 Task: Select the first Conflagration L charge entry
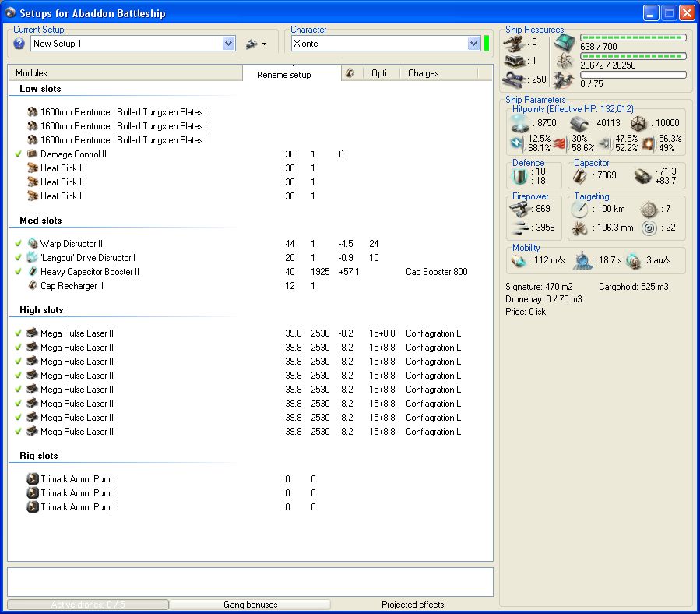click(x=433, y=333)
